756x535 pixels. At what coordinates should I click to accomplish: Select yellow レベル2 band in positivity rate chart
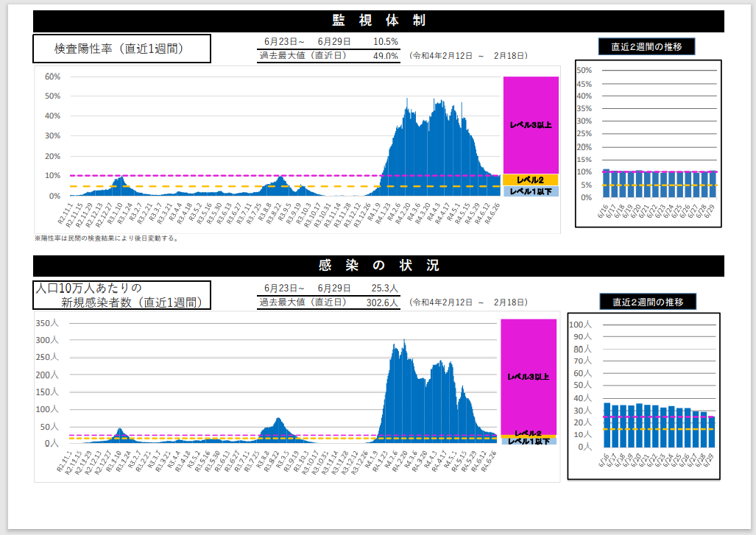531,180
